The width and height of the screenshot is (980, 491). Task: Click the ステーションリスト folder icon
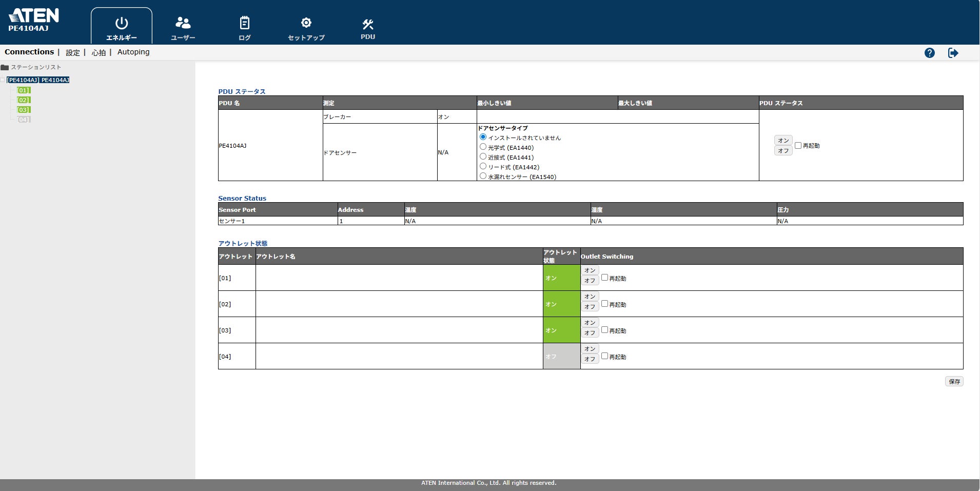(x=5, y=67)
